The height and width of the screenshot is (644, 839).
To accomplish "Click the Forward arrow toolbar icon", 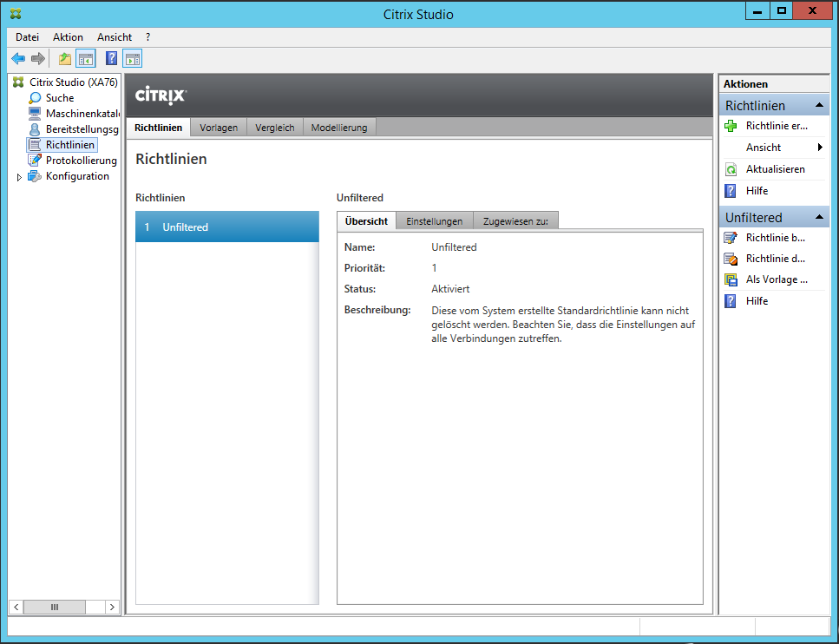I will 37,58.
